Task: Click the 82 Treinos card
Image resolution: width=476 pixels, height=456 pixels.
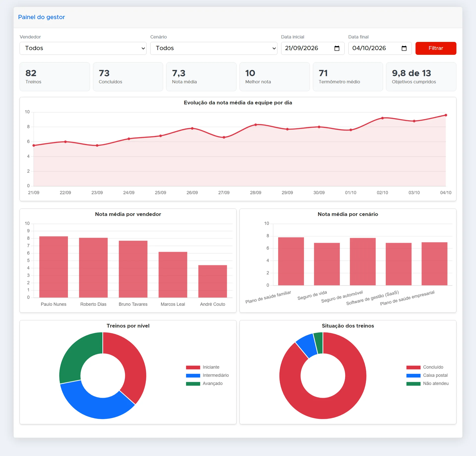Action: point(55,77)
